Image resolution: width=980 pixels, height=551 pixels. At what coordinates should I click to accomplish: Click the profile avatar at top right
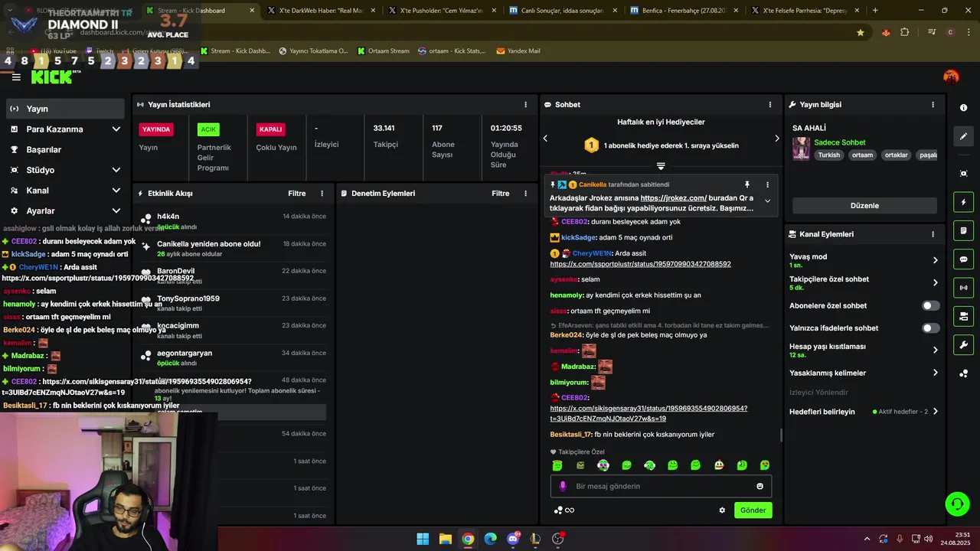951,77
